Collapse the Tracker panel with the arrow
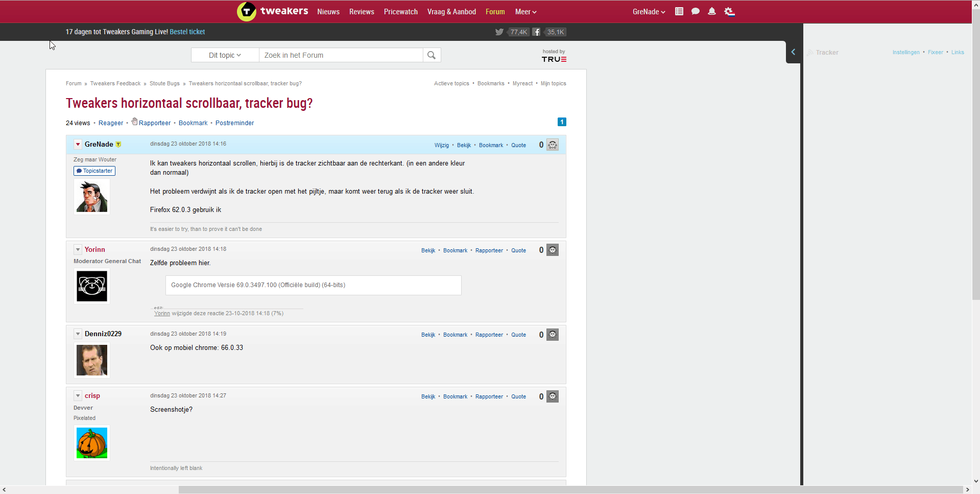 pos(793,52)
